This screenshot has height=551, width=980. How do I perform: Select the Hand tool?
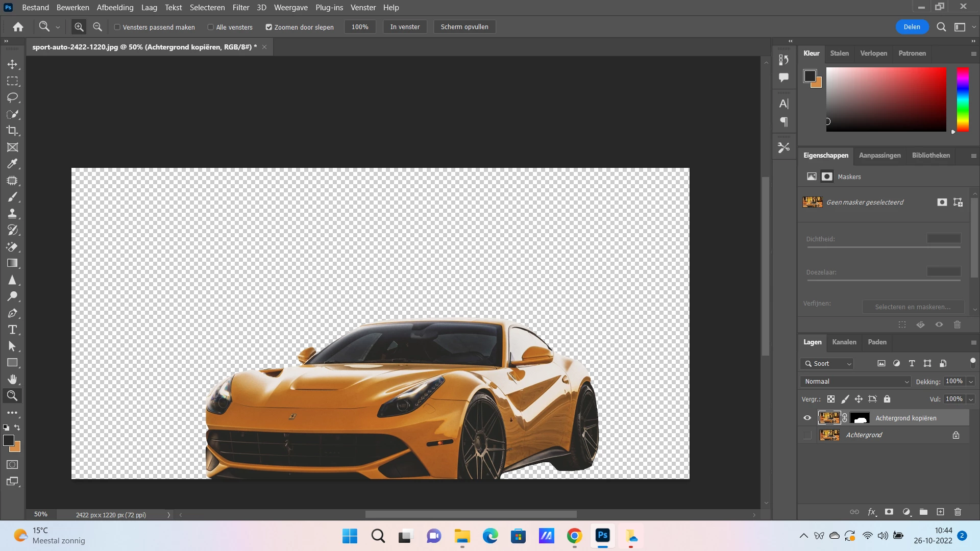point(12,379)
